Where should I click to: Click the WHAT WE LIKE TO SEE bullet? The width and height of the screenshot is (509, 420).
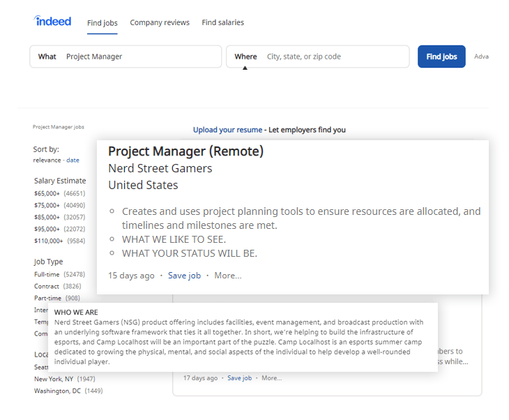click(174, 239)
